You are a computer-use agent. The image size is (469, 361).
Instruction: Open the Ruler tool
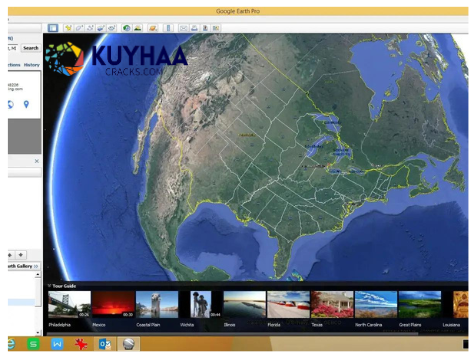(168, 28)
